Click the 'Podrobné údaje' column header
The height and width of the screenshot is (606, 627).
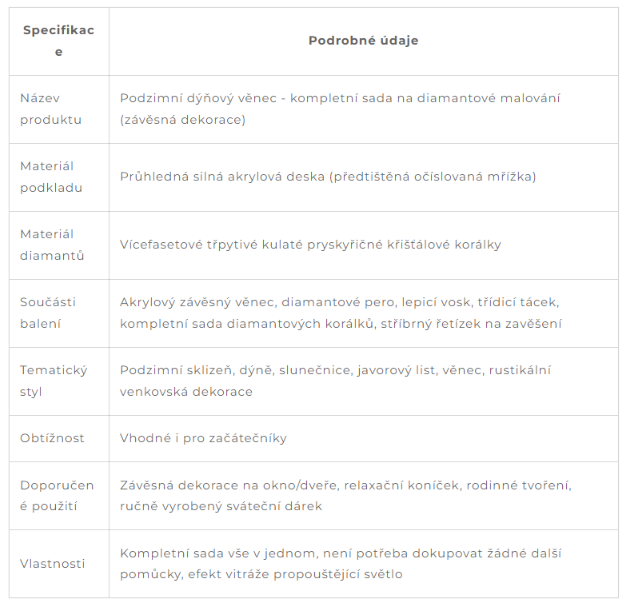[363, 40]
